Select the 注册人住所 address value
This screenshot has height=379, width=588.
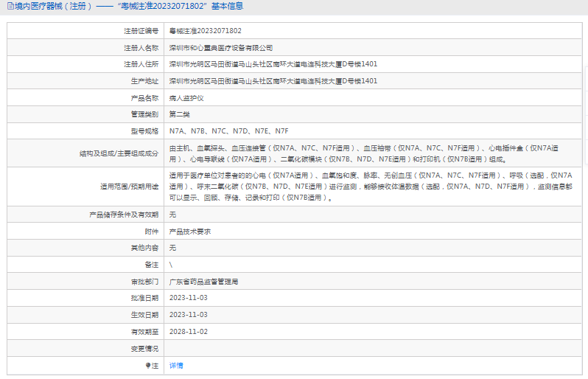click(x=273, y=64)
